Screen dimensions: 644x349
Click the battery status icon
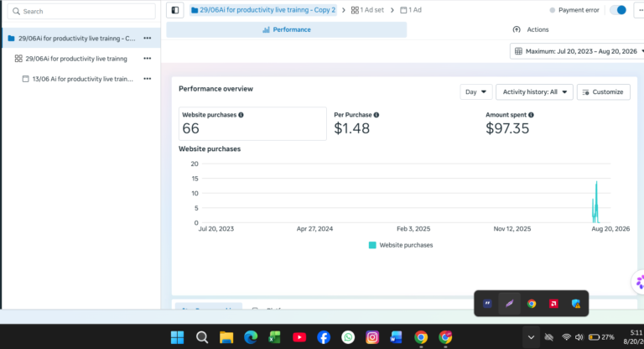pos(594,337)
